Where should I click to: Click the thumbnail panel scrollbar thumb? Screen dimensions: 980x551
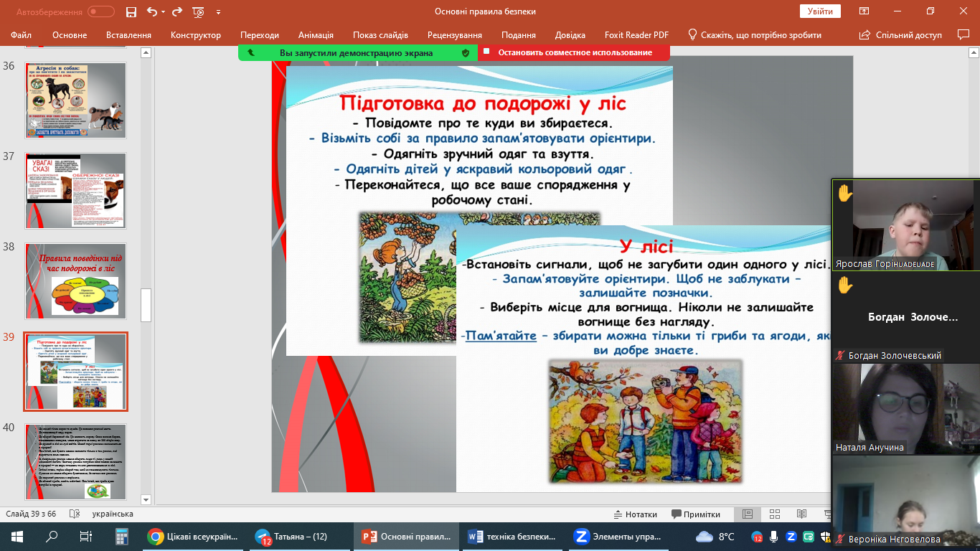[x=146, y=306]
